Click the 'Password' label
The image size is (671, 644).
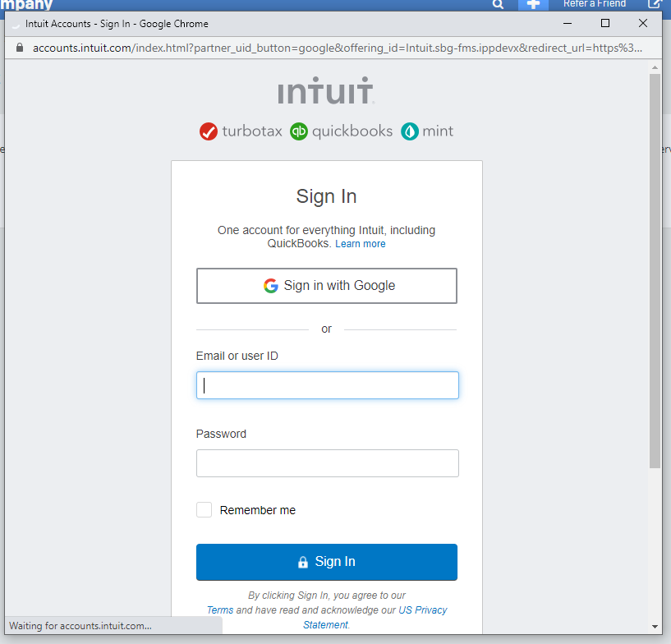[221, 434]
